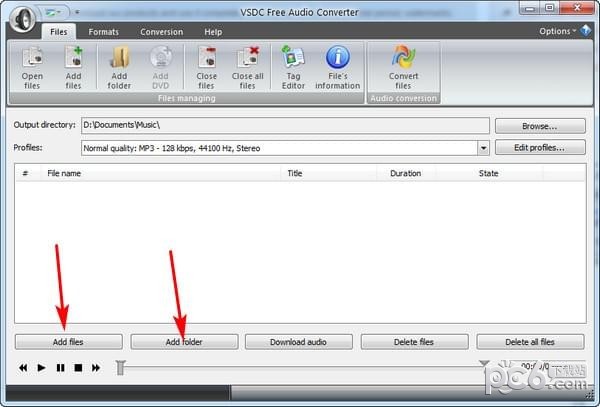This screenshot has height=407, width=600.
Task: Click the Close all files ribbon icon
Action: (248, 68)
